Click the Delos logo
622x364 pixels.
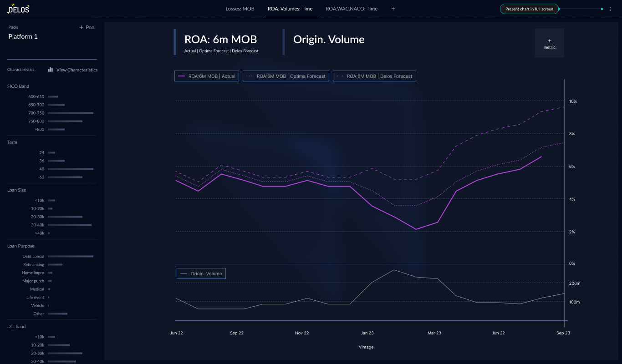click(x=19, y=9)
